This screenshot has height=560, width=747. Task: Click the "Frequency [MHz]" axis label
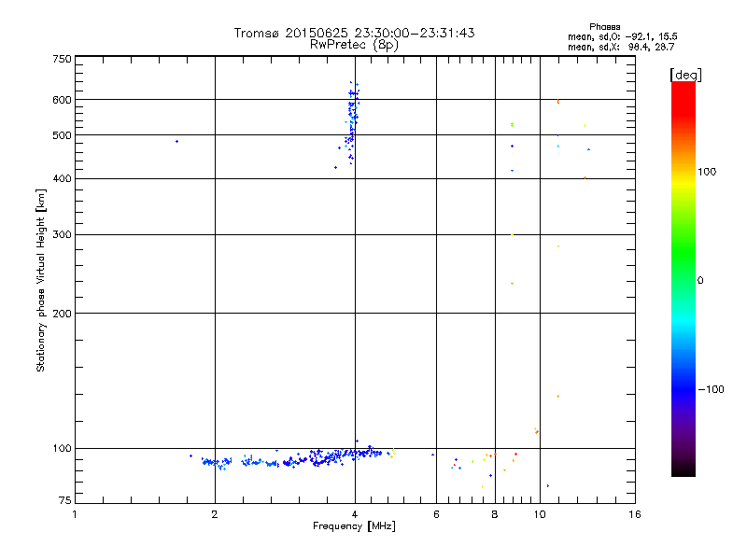click(354, 526)
